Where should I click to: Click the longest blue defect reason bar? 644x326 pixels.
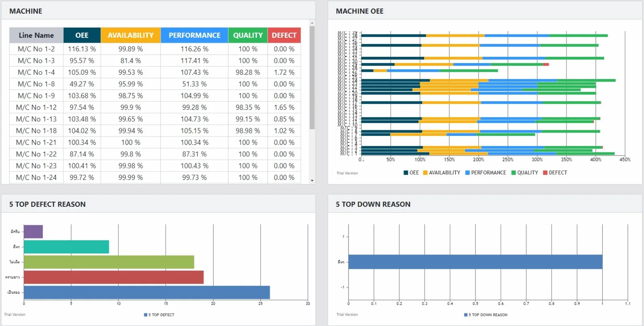147,292
